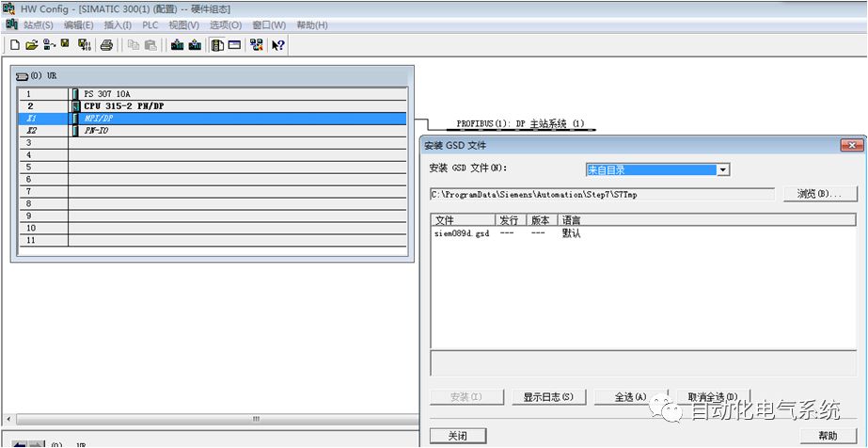The image size is (868, 448).
Task: Select the siem089d.gsd file entry
Action: coord(462,233)
